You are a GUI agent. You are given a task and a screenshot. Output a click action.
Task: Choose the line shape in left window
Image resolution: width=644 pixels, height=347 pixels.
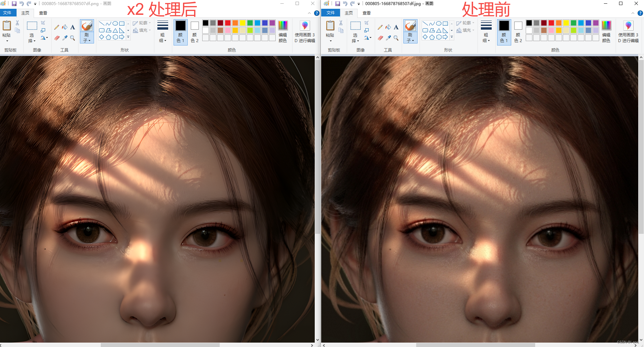101,24
